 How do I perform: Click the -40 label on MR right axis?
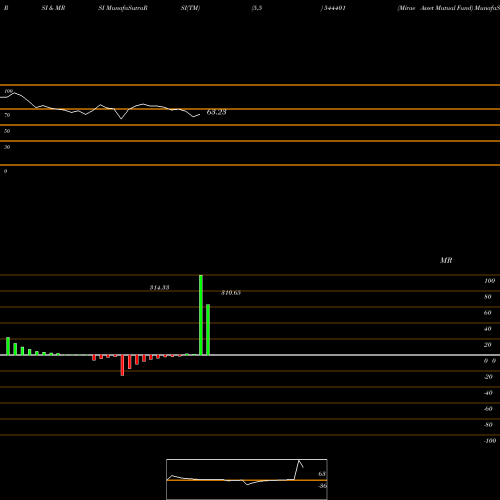pos(488,393)
